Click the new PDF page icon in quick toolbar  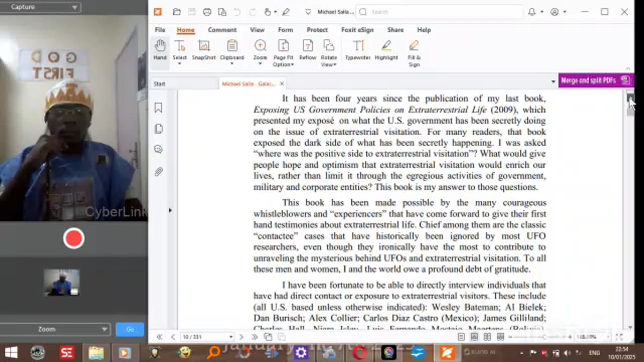coord(222,12)
